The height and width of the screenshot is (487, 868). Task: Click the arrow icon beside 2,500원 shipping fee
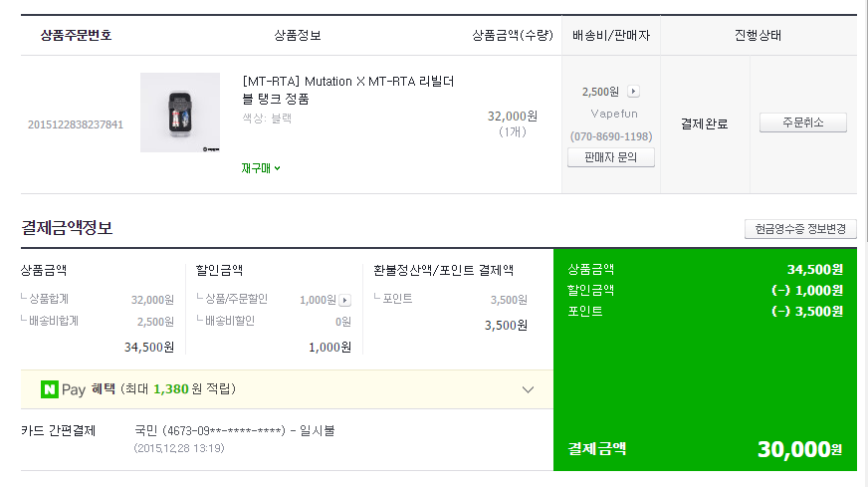tap(634, 92)
